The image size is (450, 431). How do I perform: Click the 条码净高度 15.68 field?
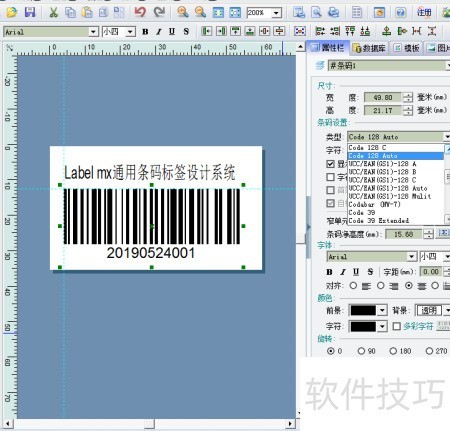click(x=403, y=234)
